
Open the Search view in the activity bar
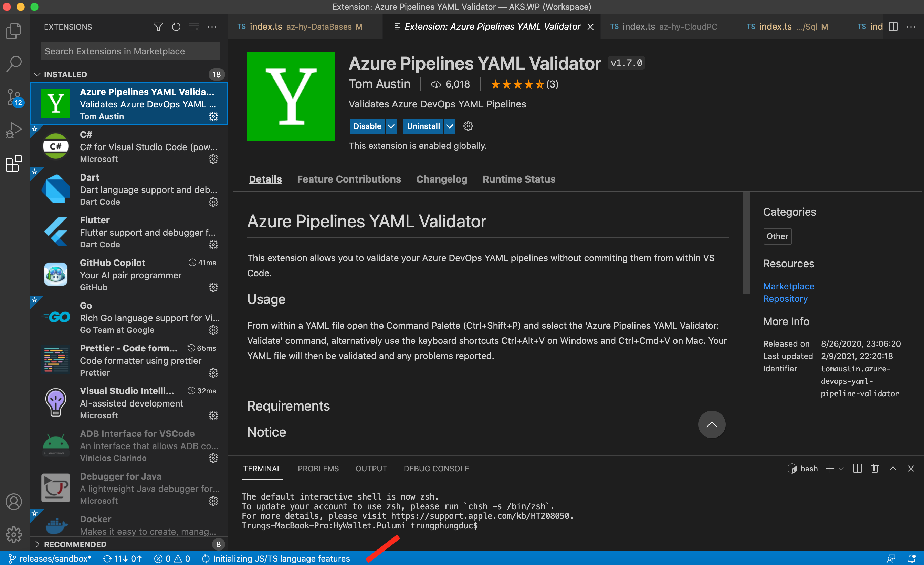(x=14, y=63)
